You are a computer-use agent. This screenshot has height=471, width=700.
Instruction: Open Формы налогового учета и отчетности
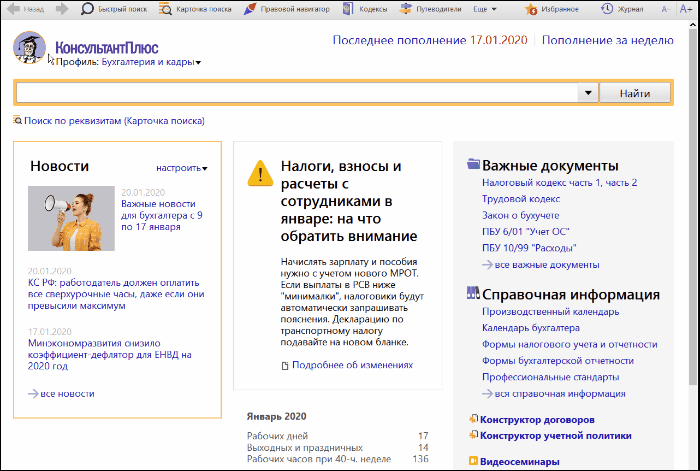[x=570, y=344]
